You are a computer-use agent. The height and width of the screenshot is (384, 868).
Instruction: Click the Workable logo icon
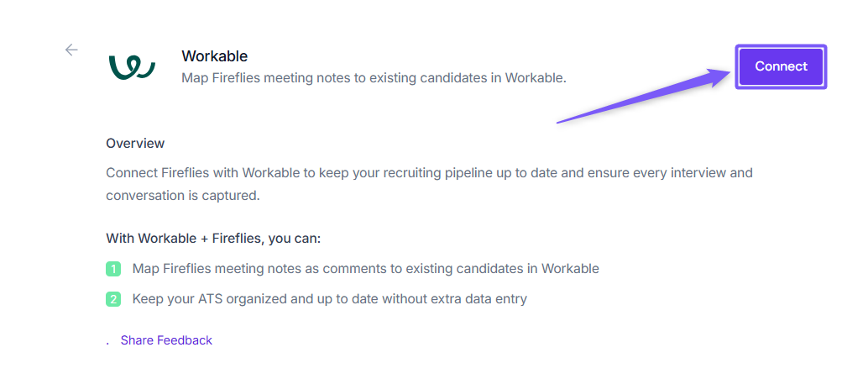[x=132, y=67]
